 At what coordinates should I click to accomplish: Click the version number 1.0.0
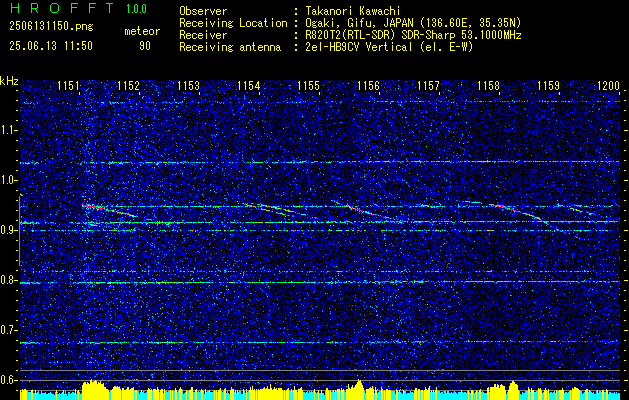(136, 9)
